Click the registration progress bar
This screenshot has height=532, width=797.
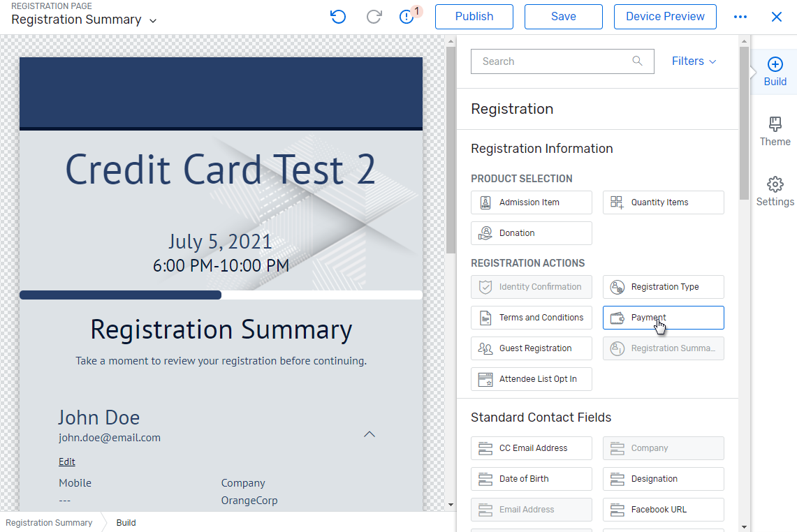pyautogui.click(x=221, y=294)
